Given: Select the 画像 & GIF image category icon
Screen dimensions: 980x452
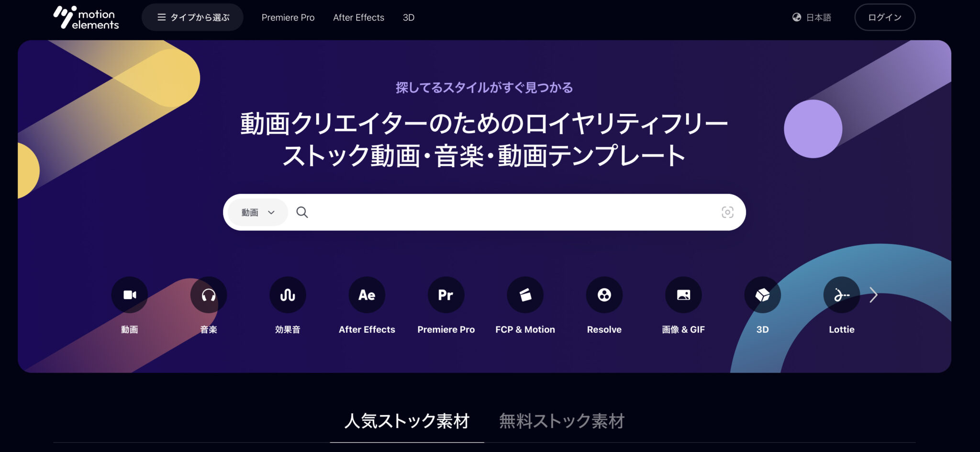Looking at the screenshot, I should [683, 294].
